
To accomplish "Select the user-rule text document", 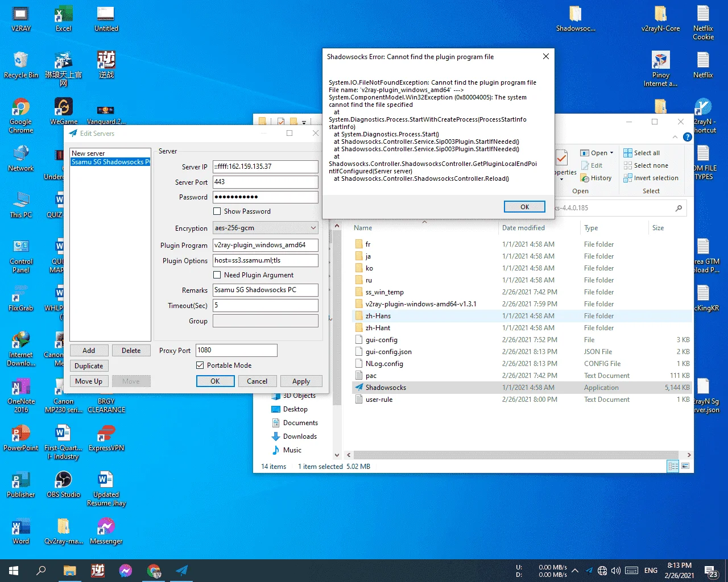I will point(379,400).
